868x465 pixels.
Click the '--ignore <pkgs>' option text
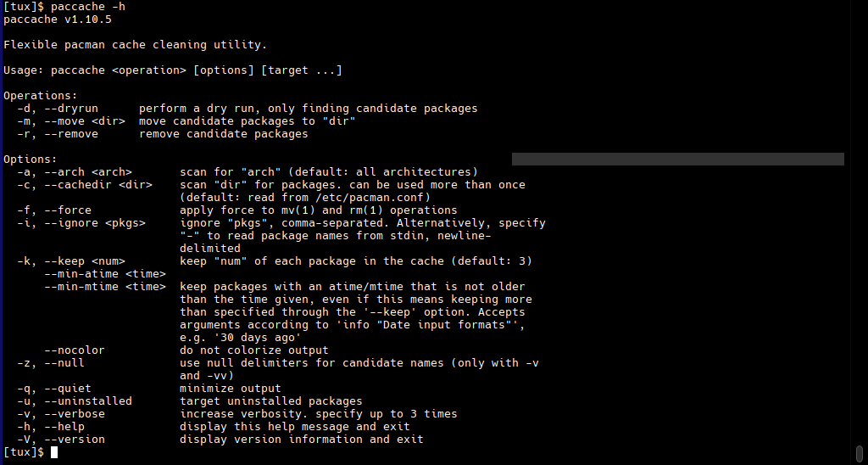(95, 223)
